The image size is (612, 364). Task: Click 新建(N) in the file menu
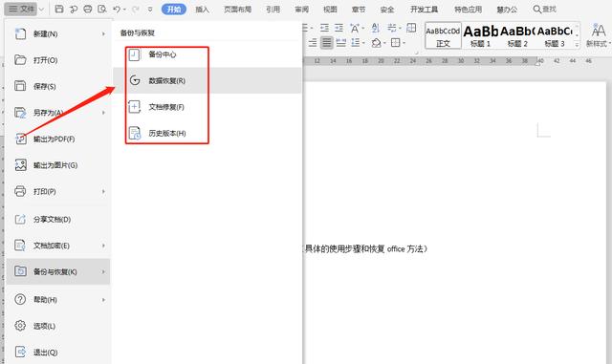pyautogui.click(x=57, y=34)
